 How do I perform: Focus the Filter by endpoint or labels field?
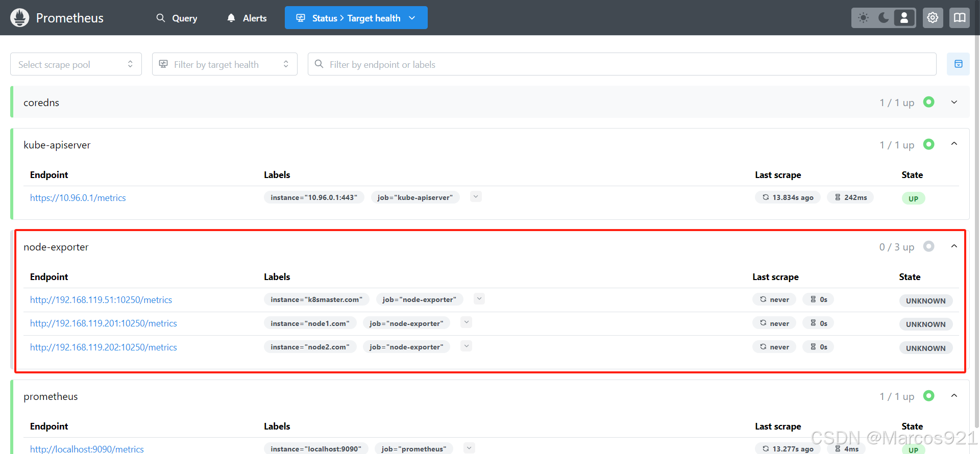622,64
